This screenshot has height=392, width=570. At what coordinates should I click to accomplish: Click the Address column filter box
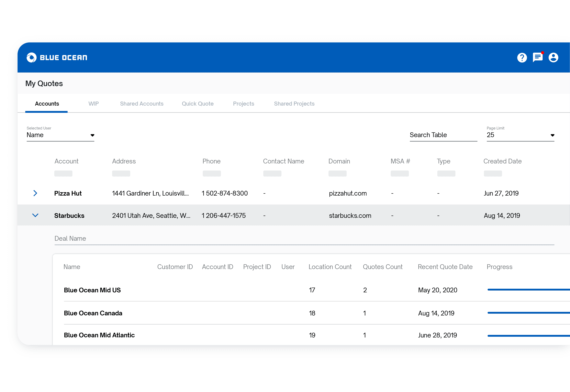121,174
